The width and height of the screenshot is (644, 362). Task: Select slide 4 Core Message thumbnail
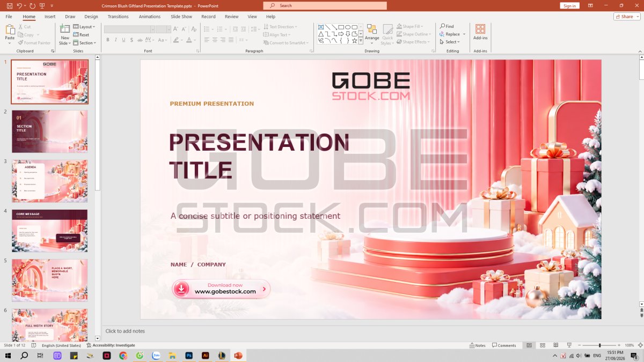tap(49, 231)
